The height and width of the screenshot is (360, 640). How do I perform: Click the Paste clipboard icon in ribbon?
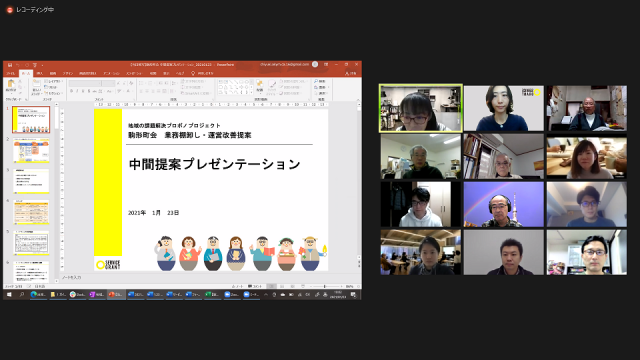11,84
